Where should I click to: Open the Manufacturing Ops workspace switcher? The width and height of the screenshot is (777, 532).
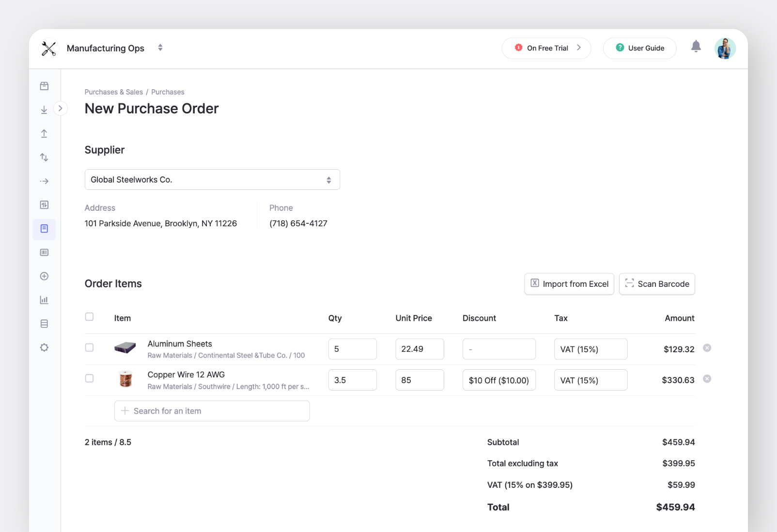click(160, 47)
